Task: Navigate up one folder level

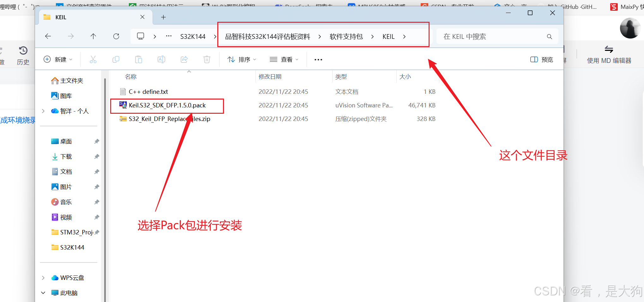Action: pos(93,36)
